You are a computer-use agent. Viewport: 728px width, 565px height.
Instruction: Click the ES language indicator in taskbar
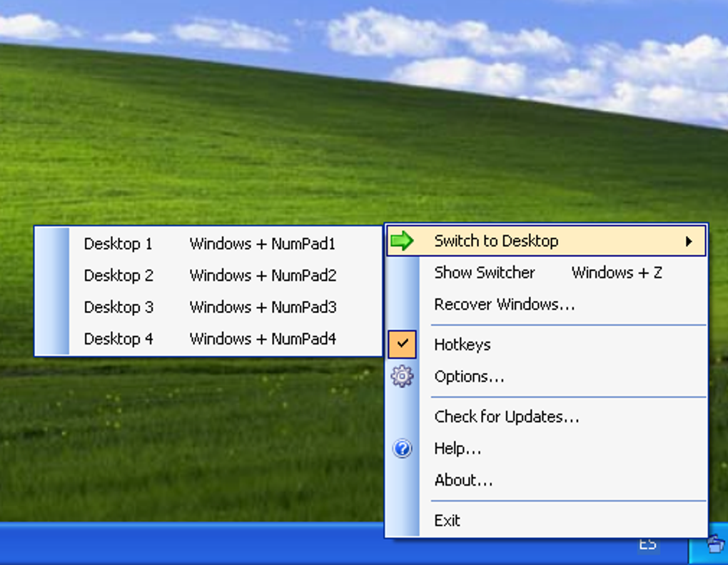point(647,544)
